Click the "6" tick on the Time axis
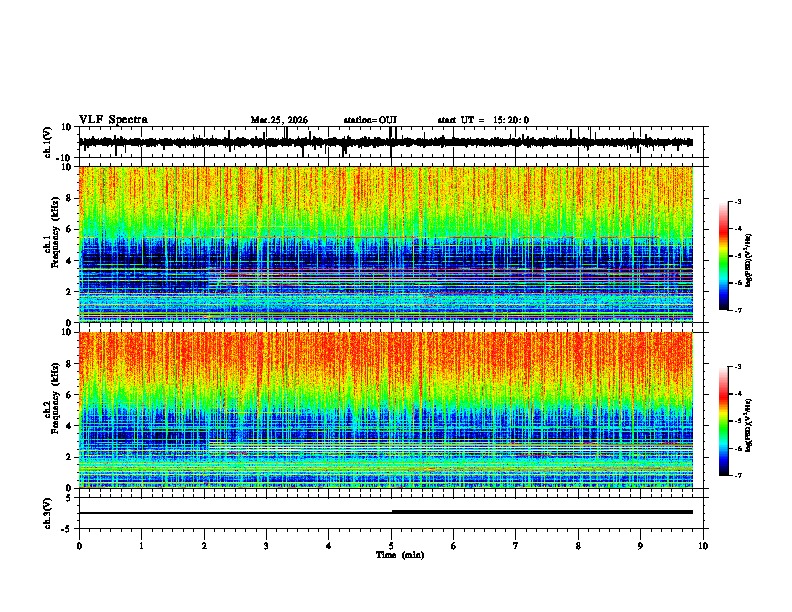Image resolution: width=792 pixels, height=612 pixels. (454, 546)
